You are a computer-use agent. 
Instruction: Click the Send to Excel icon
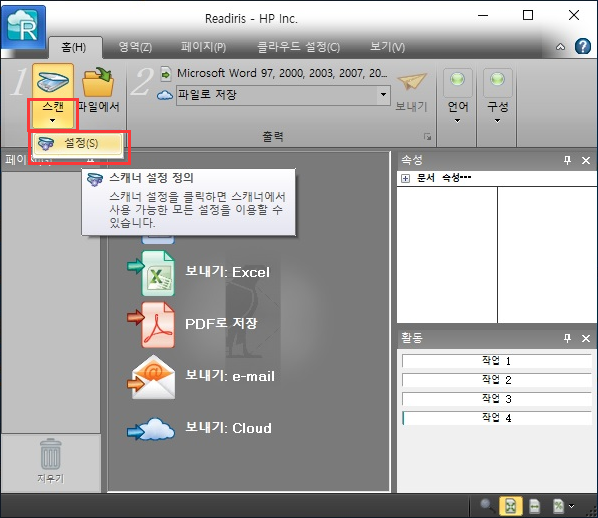point(152,273)
